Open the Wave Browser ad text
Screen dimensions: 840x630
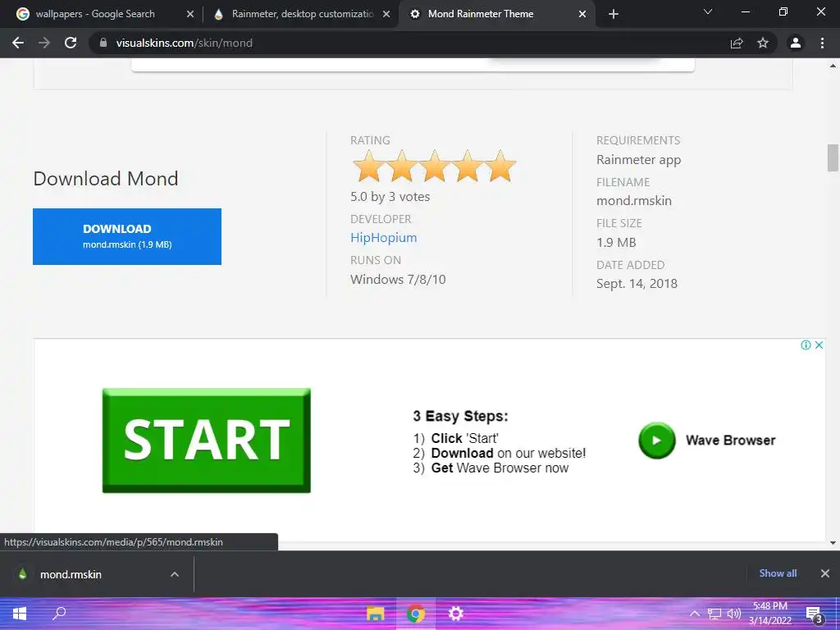[731, 441]
